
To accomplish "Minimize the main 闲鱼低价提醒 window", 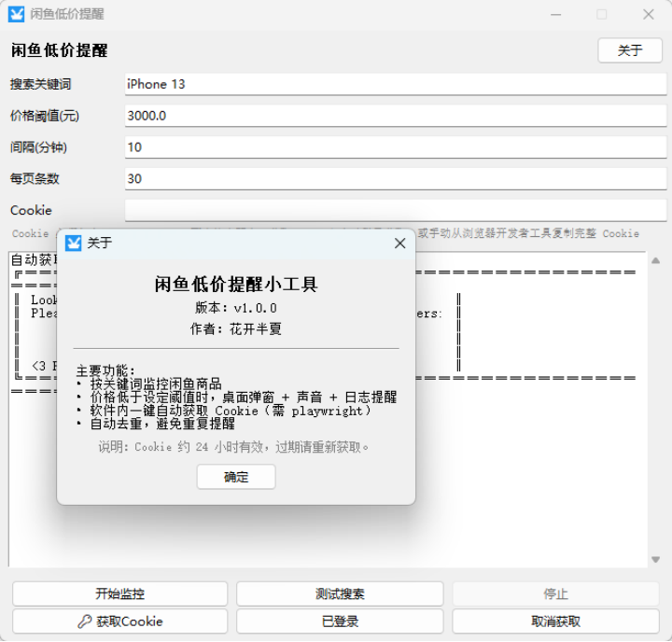I will (x=556, y=15).
